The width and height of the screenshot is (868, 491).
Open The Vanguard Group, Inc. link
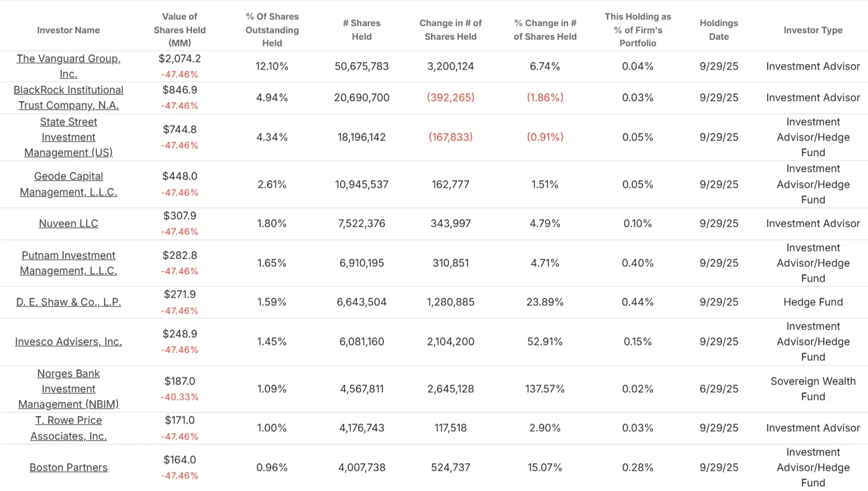[x=68, y=66]
